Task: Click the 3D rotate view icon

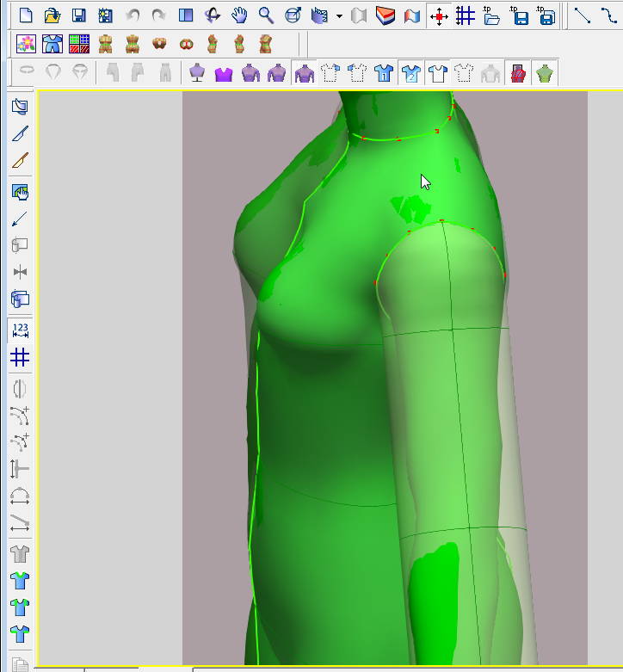Action: [x=213, y=15]
